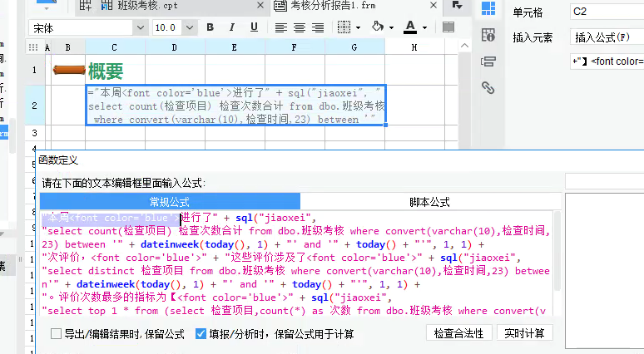Screen dimensions: 644x354
Task: Select the 常规公式 tab
Action: click(x=170, y=202)
